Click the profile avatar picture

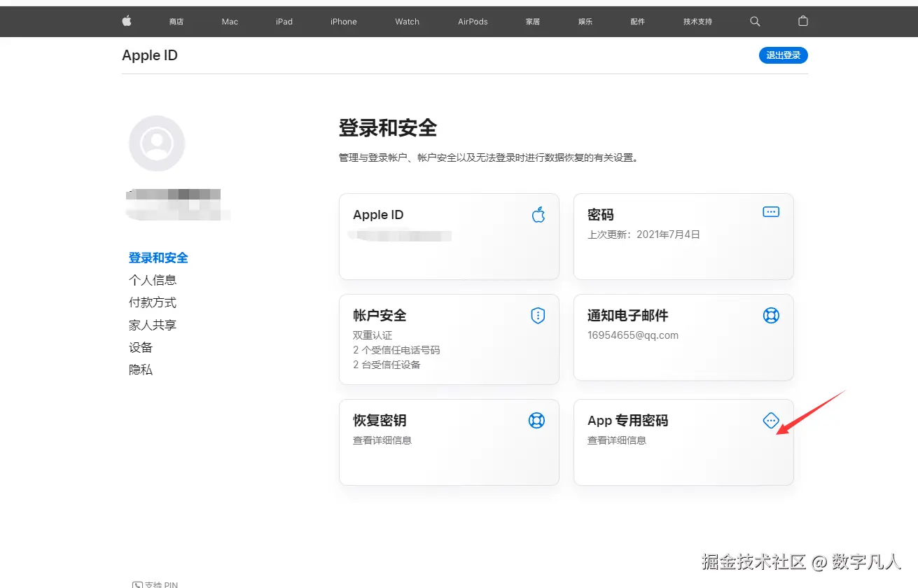[157, 143]
